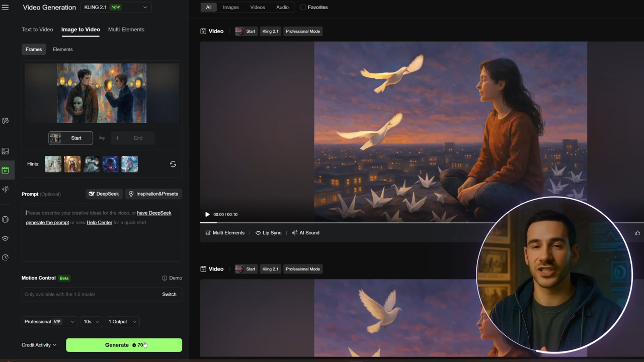The height and width of the screenshot is (362, 644).
Task: Click Professional Mode tag of second video
Action: tap(303, 269)
